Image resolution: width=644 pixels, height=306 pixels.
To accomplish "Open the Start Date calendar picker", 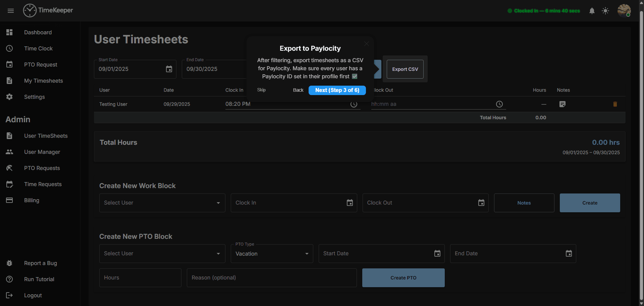I will point(169,69).
